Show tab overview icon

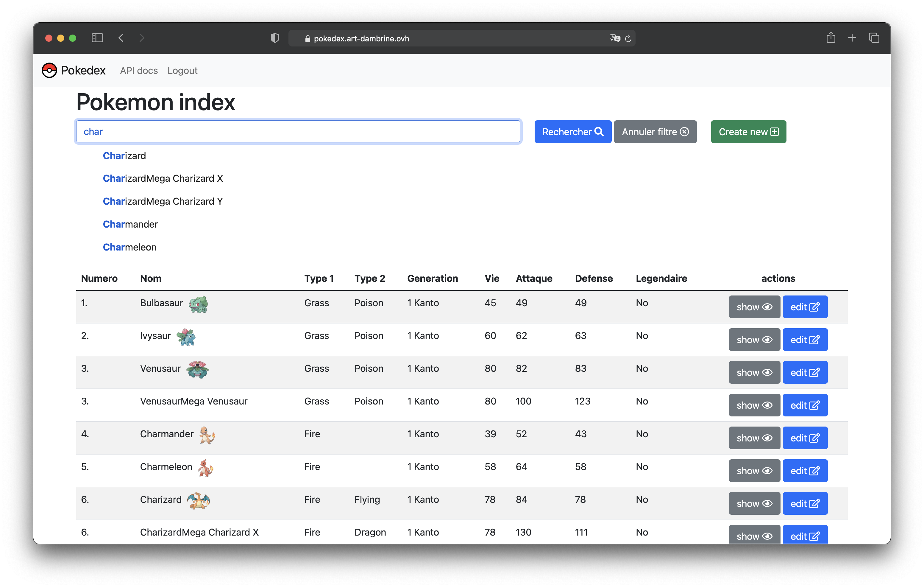[874, 38]
